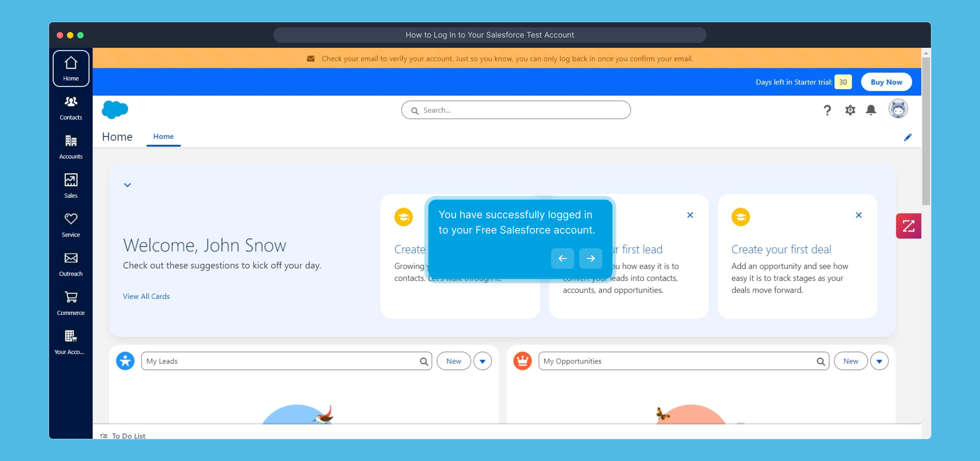Click the Buy Now button
980x461 pixels.
pos(886,82)
